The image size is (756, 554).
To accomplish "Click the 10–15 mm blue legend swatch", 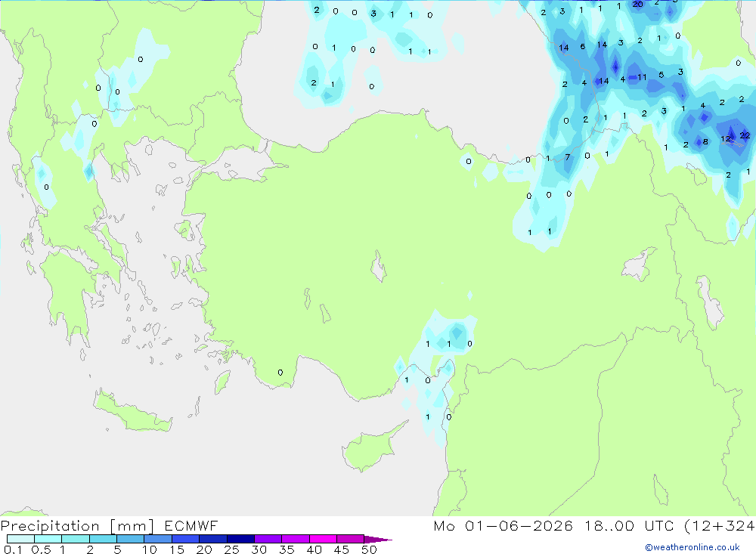I will pos(158,539).
